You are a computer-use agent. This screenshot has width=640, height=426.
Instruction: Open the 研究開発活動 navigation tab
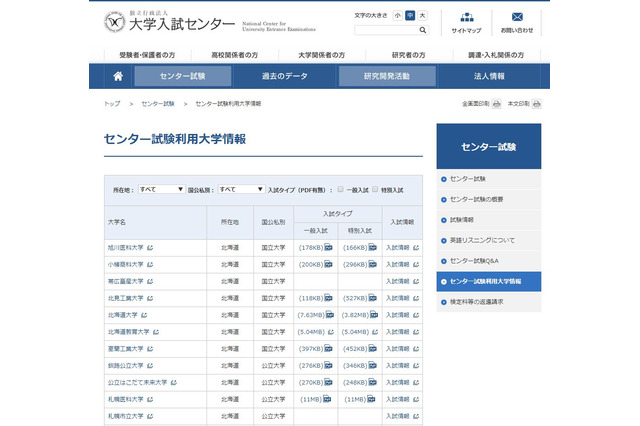(x=387, y=76)
